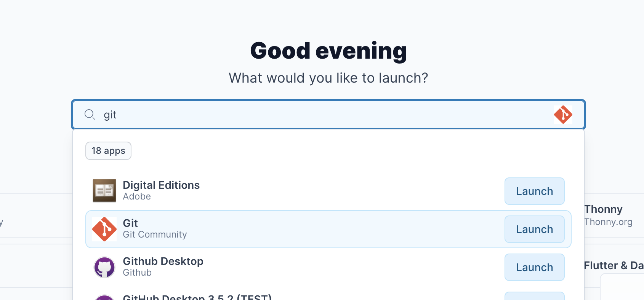
Task: Click the Git diamond icon in results
Action: pos(104,229)
